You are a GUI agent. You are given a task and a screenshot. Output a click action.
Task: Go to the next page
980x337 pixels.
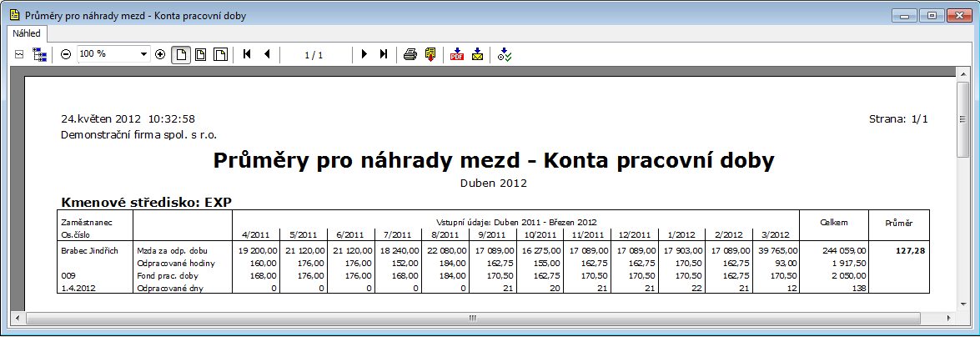[x=364, y=54]
